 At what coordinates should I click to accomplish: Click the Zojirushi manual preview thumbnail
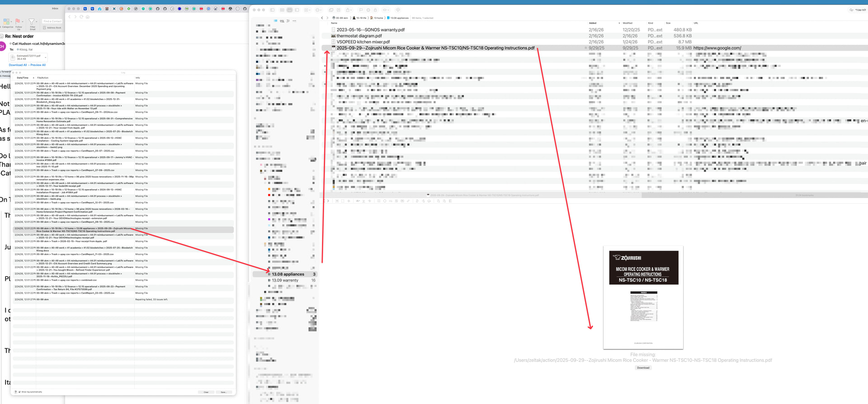643,297
